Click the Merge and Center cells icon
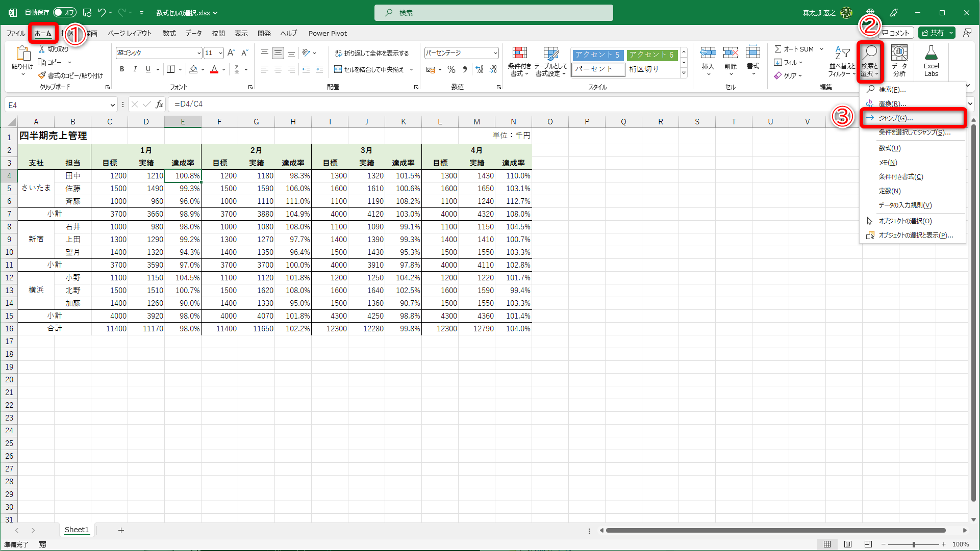This screenshot has width=980, height=551. tap(338, 69)
